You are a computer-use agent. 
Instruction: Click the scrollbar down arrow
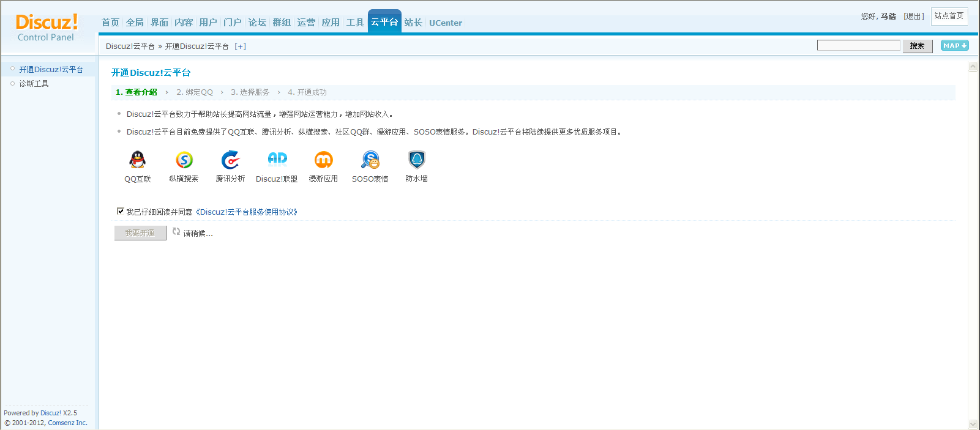pyautogui.click(x=973, y=424)
